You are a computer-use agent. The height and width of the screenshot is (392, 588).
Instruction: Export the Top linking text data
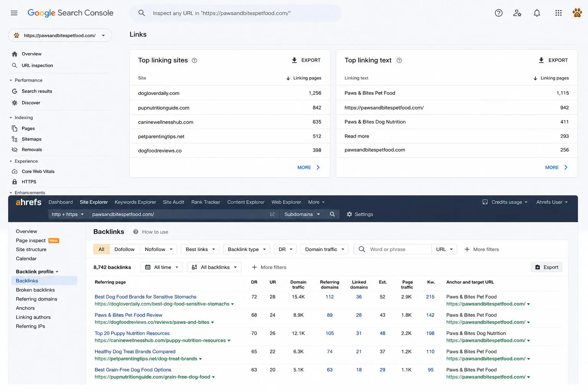[553, 60]
